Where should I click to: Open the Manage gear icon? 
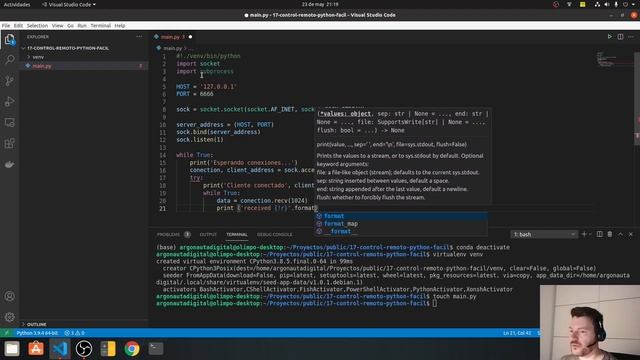coord(10,317)
